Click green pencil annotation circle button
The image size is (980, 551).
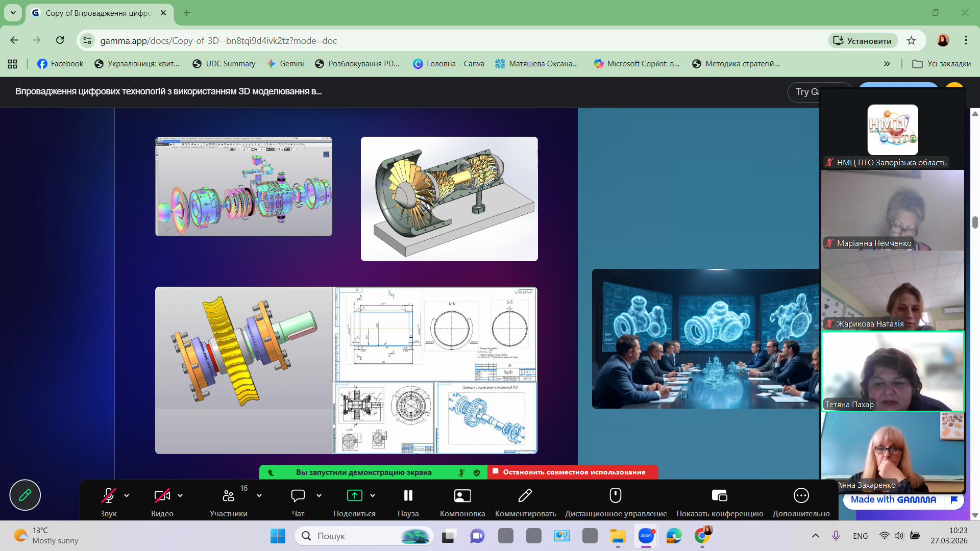(25, 495)
